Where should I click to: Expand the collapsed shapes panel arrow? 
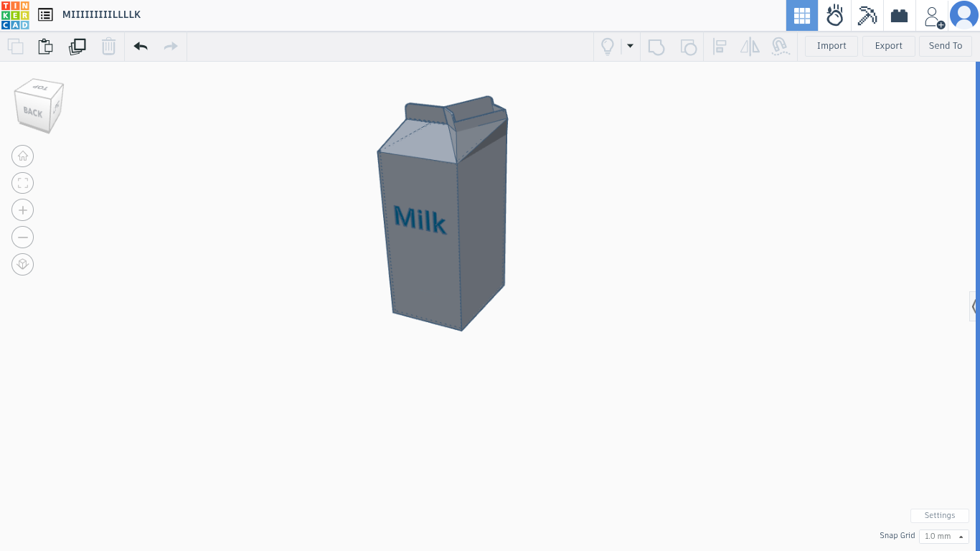click(x=974, y=306)
